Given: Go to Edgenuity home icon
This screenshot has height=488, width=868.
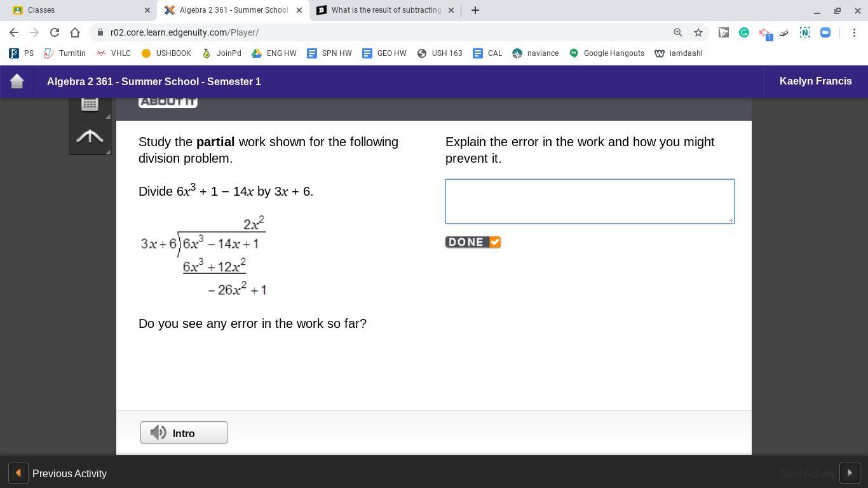Looking at the screenshot, I should (x=17, y=81).
